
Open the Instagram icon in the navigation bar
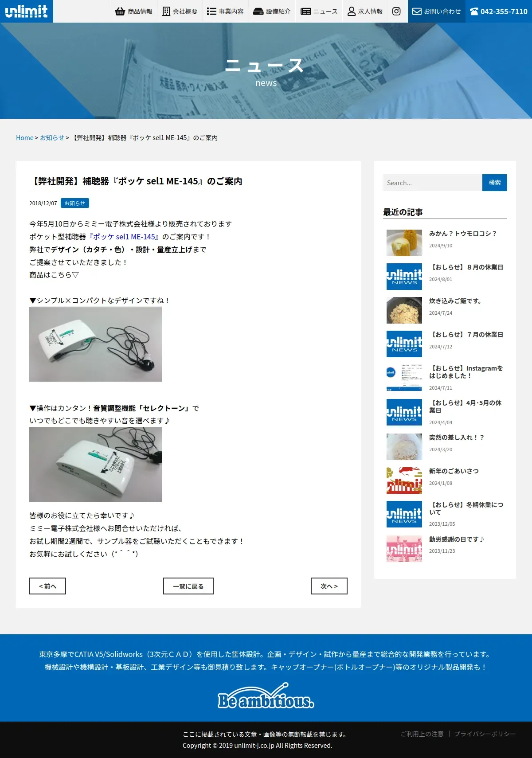click(397, 11)
